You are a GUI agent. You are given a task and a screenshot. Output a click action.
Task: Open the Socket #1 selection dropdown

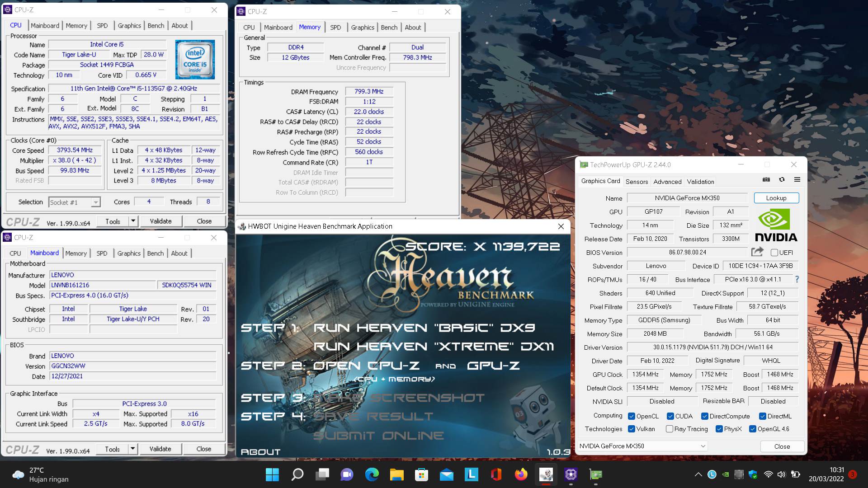coord(75,202)
